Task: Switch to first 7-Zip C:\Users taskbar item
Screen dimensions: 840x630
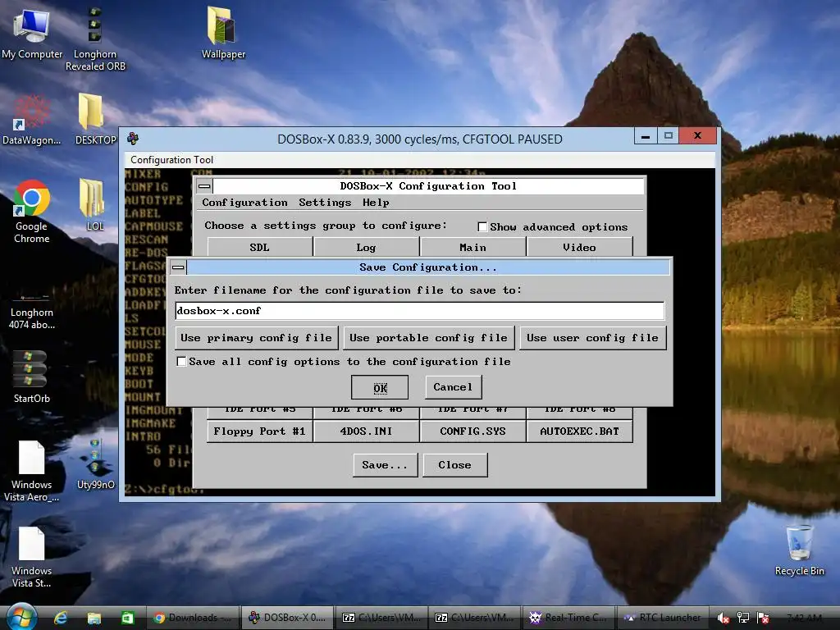Action: (x=381, y=618)
